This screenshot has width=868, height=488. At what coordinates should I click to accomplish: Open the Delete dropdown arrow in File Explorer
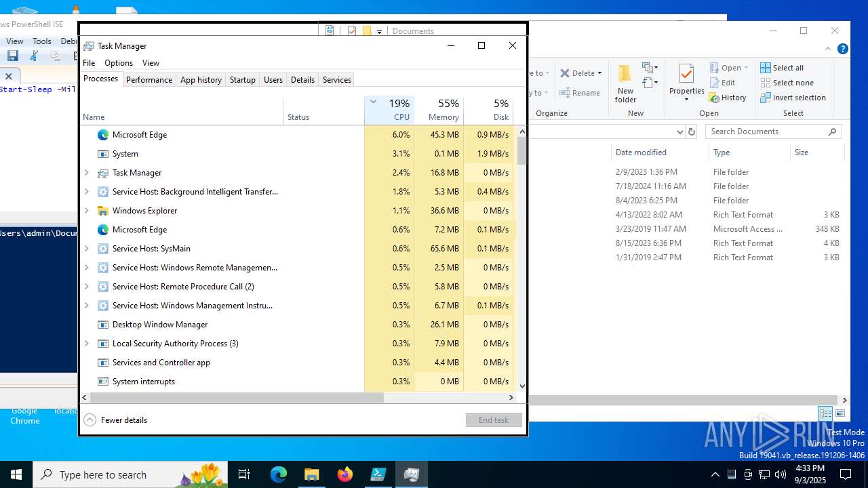[599, 73]
